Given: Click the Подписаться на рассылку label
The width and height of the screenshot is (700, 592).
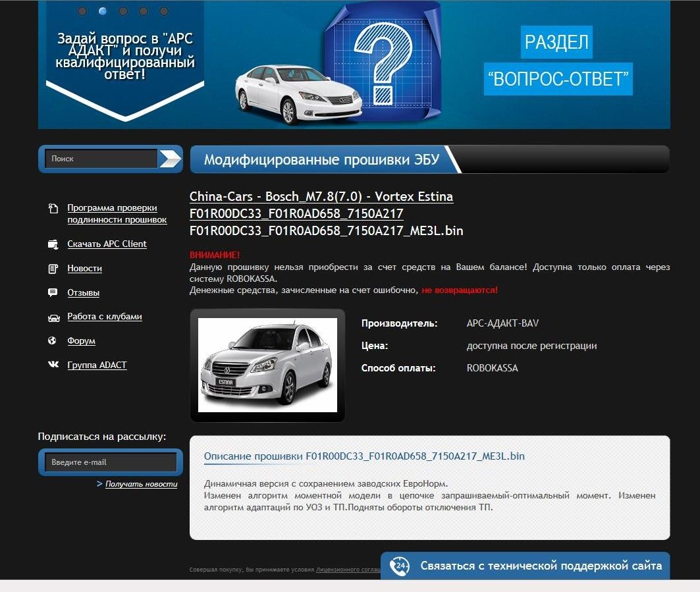Looking at the screenshot, I should (102, 437).
